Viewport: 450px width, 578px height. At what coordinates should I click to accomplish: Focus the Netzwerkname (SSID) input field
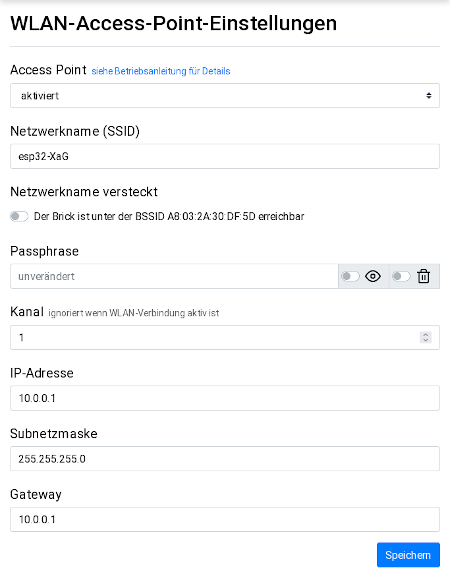(225, 156)
